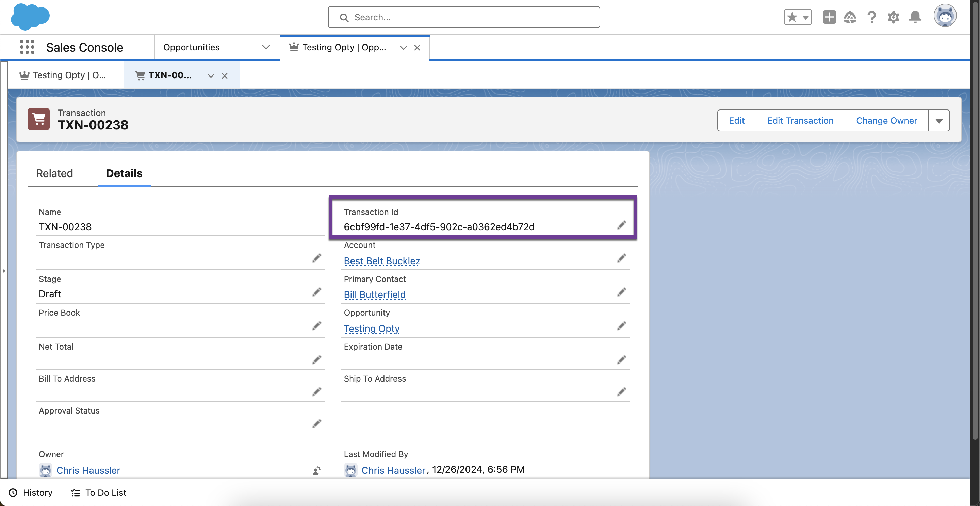
Task: Open the Opportunities navigation item
Action: [x=191, y=47]
